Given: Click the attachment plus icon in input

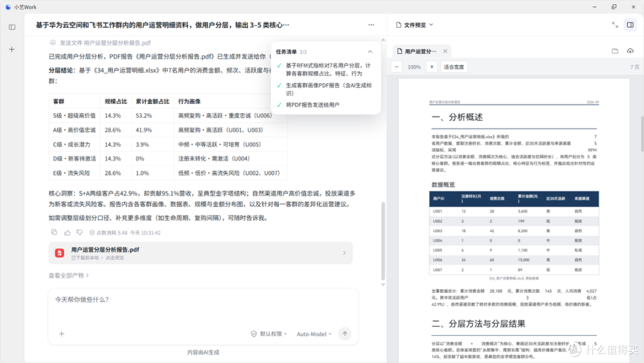Looking at the screenshot, I should click(x=61, y=334).
